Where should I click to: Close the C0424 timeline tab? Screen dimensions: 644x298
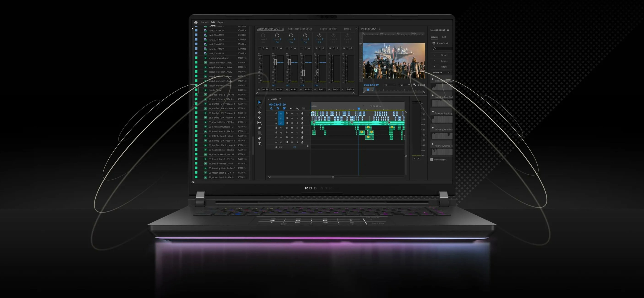tap(269, 99)
